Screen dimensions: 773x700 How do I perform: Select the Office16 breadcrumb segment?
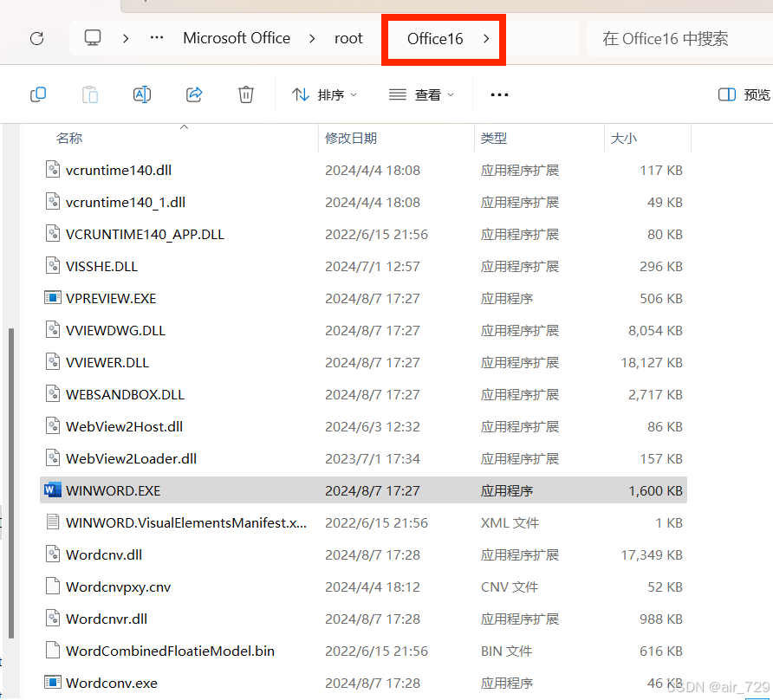435,39
